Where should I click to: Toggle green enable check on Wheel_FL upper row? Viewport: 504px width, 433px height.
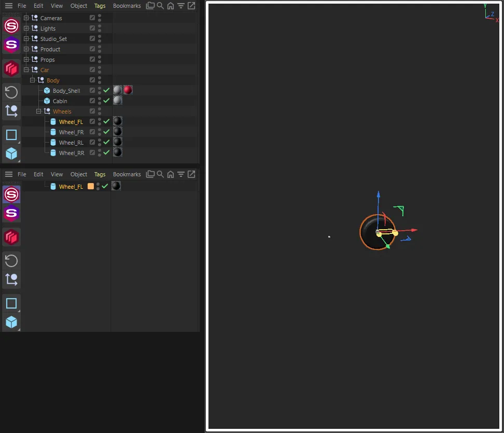pyautogui.click(x=107, y=121)
